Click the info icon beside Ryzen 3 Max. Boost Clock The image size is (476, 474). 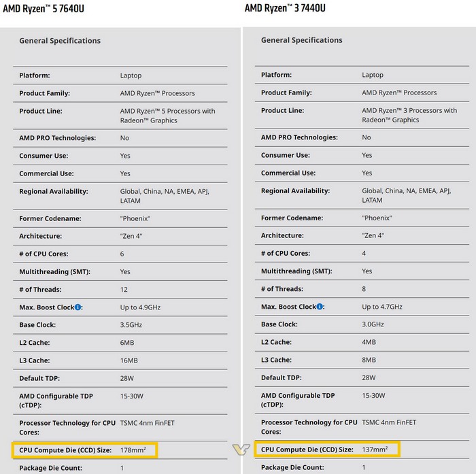pos(320,307)
